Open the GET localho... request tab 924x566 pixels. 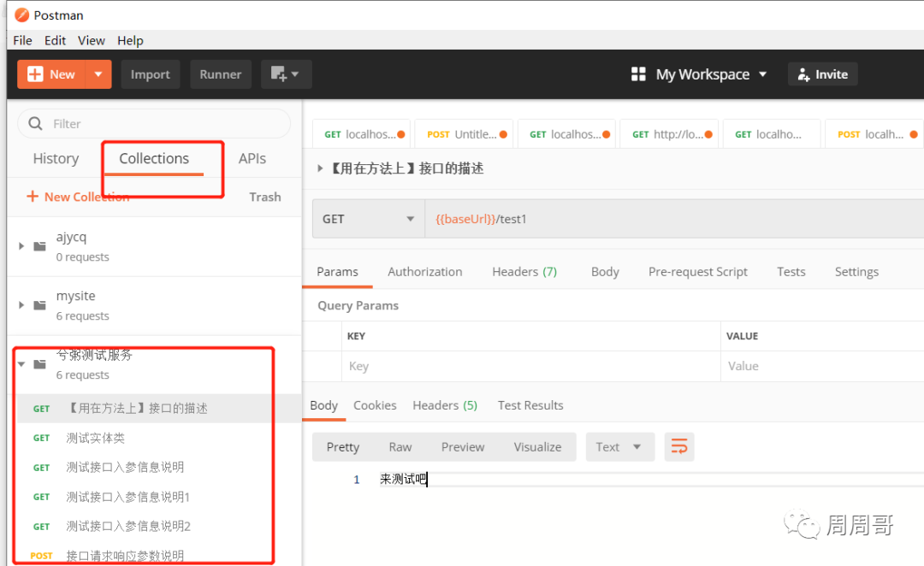point(772,134)
